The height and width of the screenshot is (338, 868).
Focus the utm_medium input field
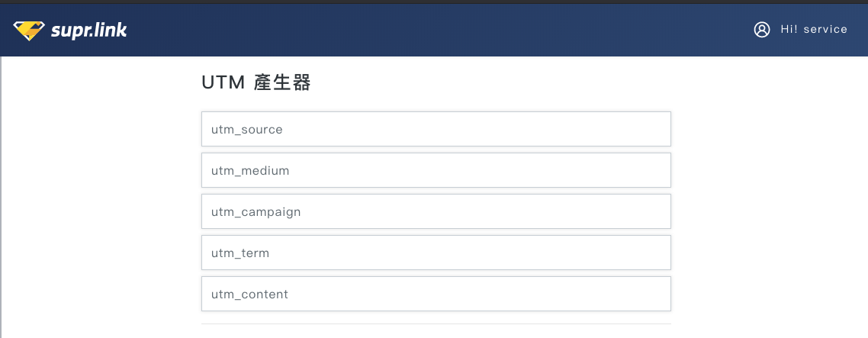point(436,170)
